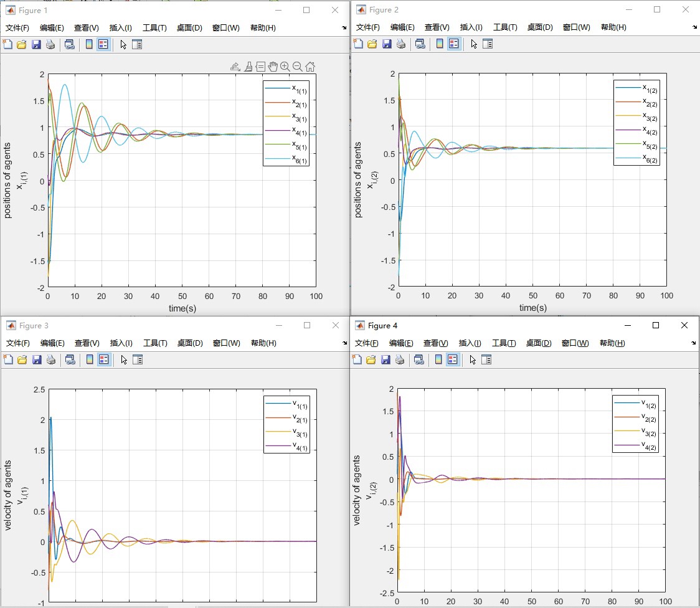Toggle Insert Legend in Figure 4 toolbar
Image resolution: width=700 pixels, height=608 pixels.
(x=453, y=359)
